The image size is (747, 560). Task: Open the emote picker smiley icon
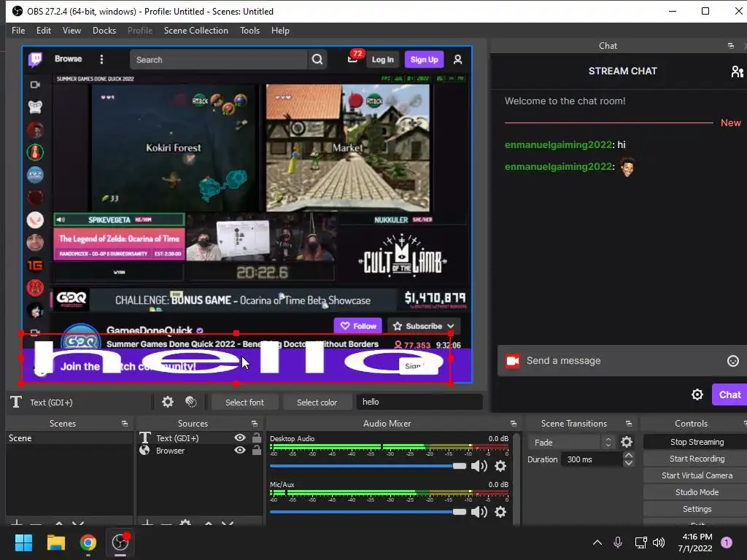coord(732,361)
